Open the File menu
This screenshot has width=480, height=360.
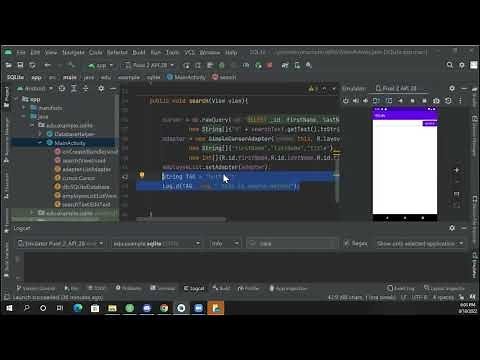pos(21,53)
